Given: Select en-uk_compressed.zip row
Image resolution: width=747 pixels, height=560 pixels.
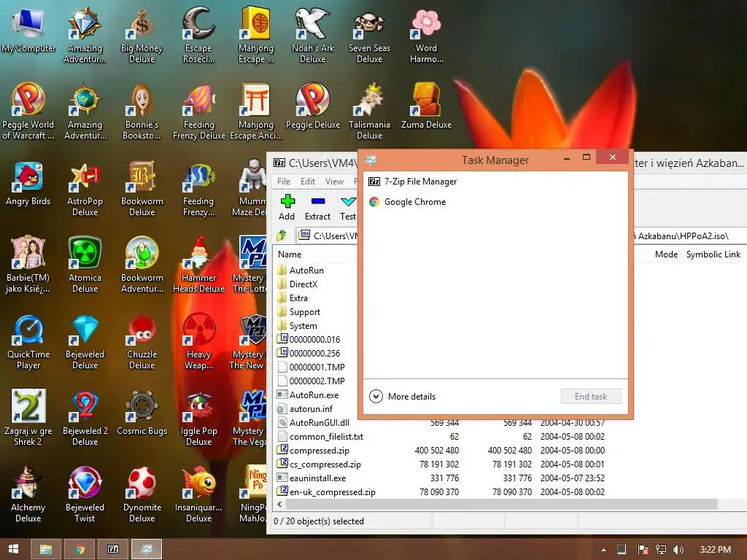Looking at the screenshot, I should [x=441, y=491].
